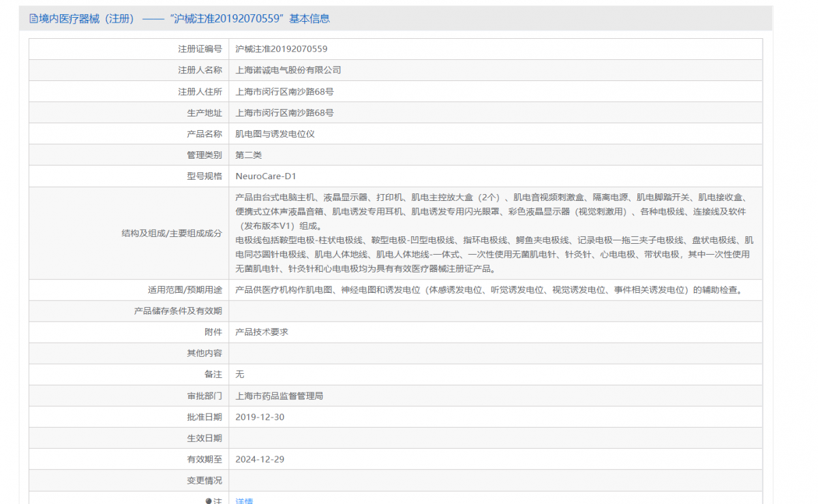Viewport: 818px width, 504px height.
Task: Click the 备注 value 无
Action: [240, 375]
